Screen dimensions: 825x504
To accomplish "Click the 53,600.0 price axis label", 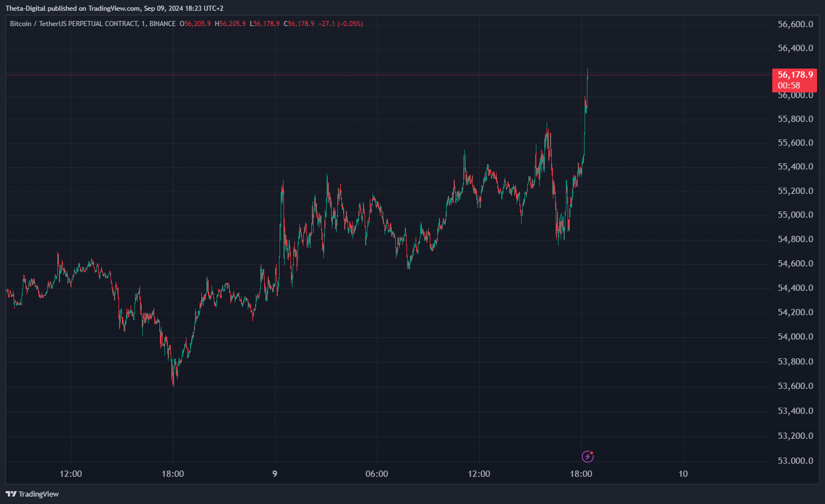I will [x=796, y=386].
